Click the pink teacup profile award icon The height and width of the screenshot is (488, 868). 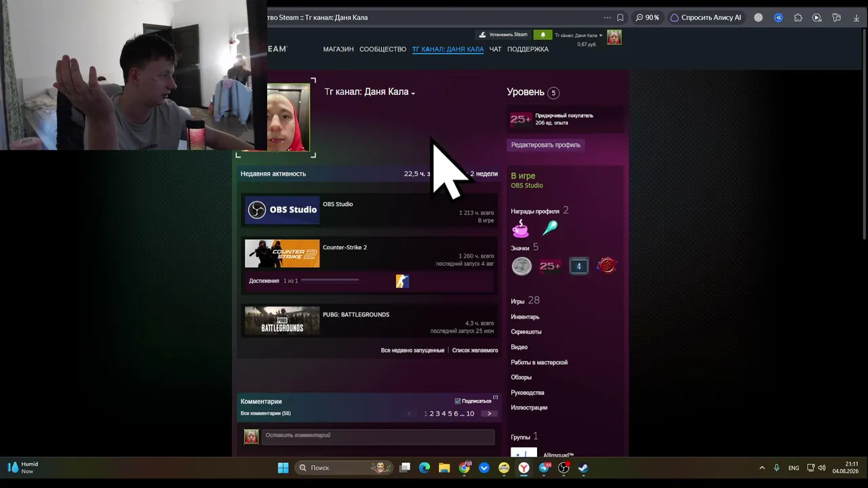tap(520, 228)
